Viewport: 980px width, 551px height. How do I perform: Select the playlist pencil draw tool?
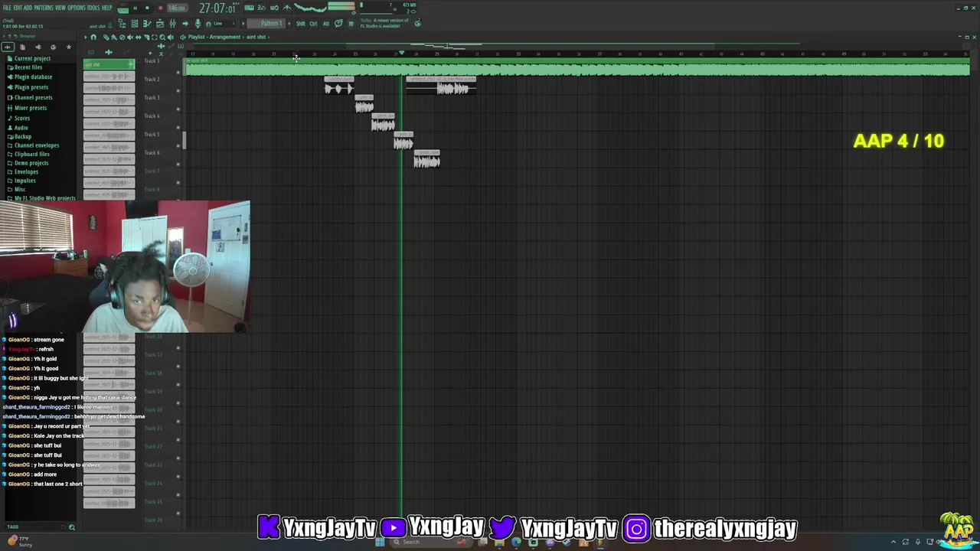[x=106, y=37]
